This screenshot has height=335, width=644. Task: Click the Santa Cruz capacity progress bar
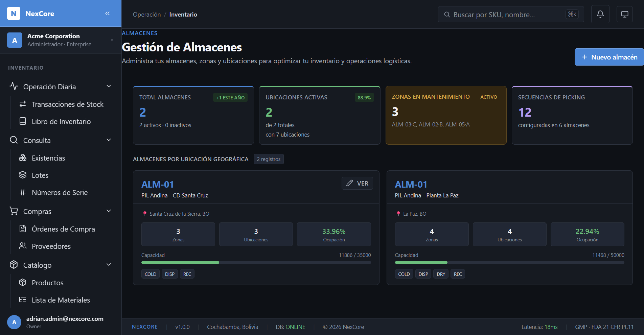pos(256,262)
